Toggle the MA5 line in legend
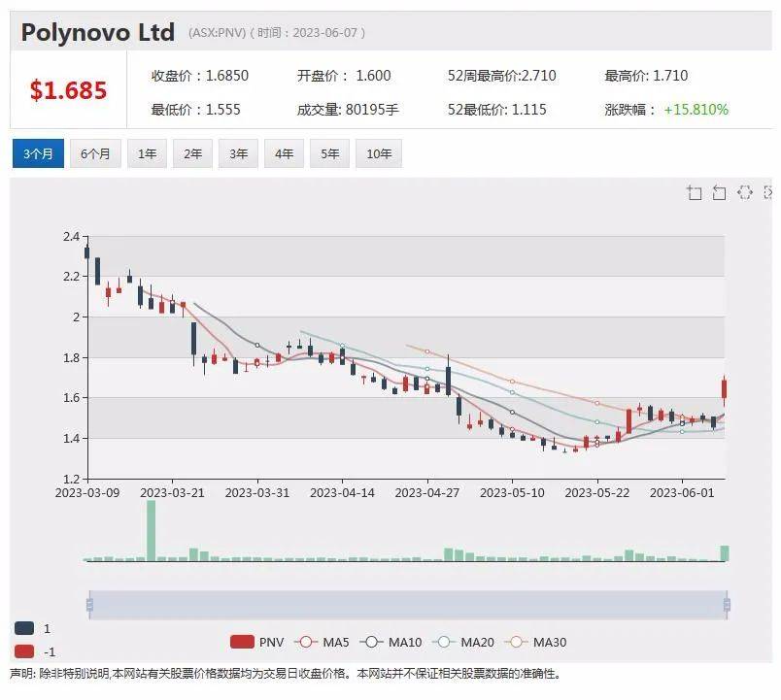Viewport: 781px width, 700px height. 322,642
